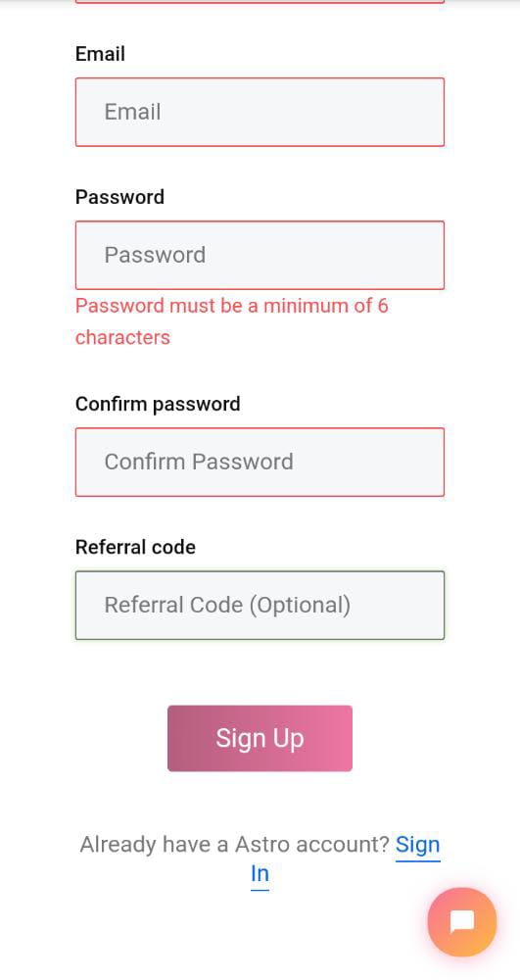This screenshot has width=520, height=980.
Task: Click the word "characters" in the error message
Action: (122, 337)
